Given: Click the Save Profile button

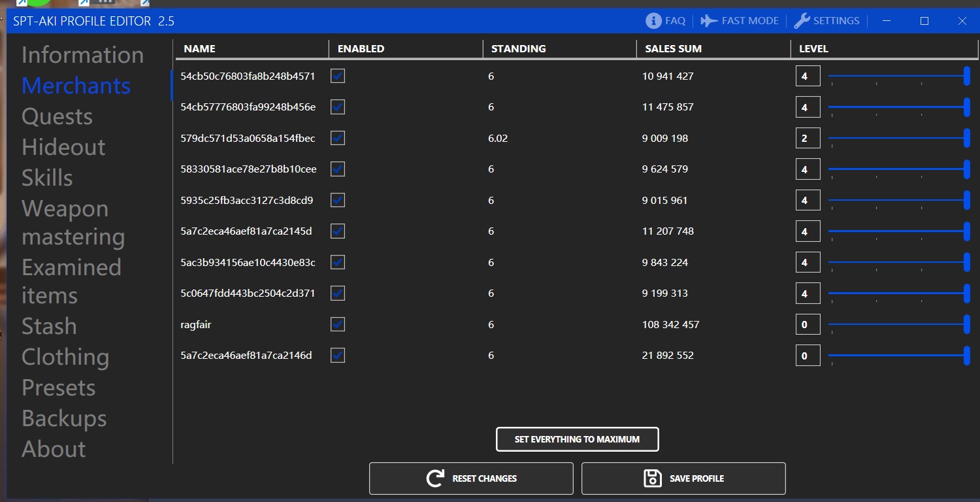Looking at the screenshot, I should (x=683, y=478).
